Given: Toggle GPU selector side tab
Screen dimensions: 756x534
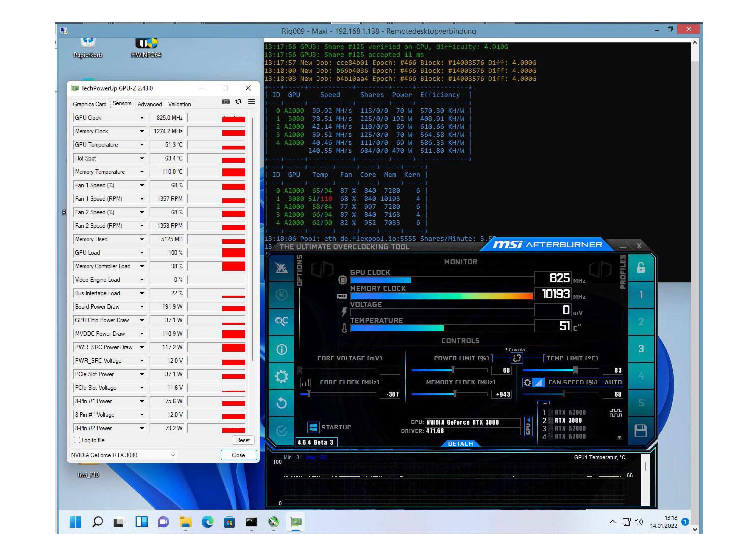Looking at the screenshot, I should (528, 427).
